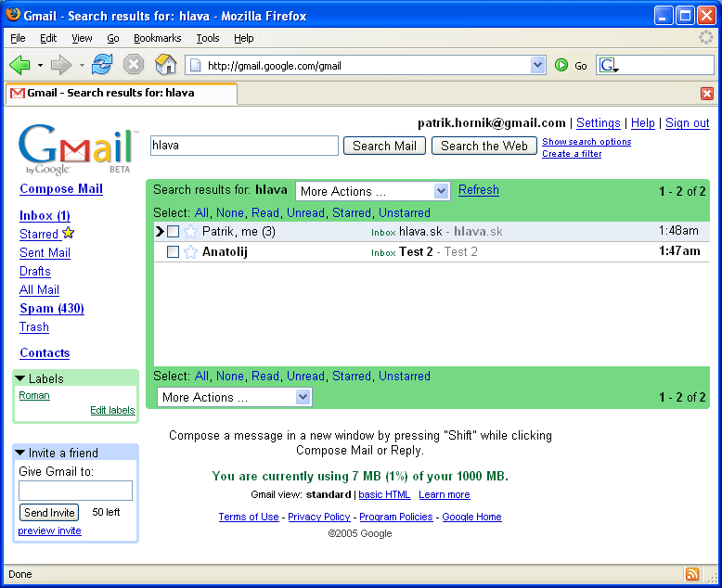
Task: Click the RSS feed icon in status bar
Action: [x=691, y=574]
